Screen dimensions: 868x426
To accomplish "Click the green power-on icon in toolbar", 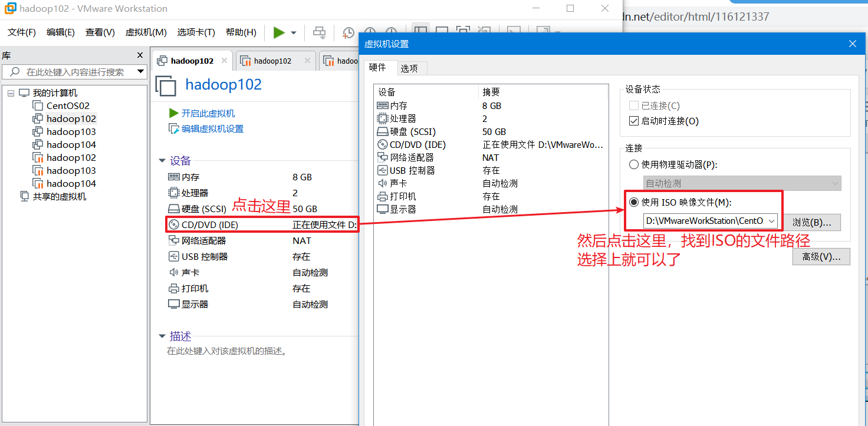I will (x=279, y=32).
